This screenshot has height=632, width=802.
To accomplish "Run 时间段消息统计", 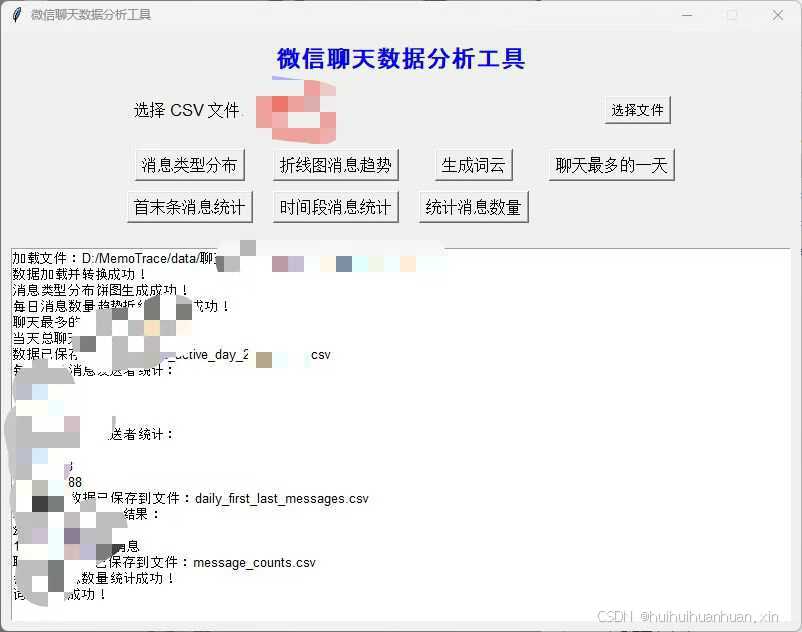I will coord(336,207).
